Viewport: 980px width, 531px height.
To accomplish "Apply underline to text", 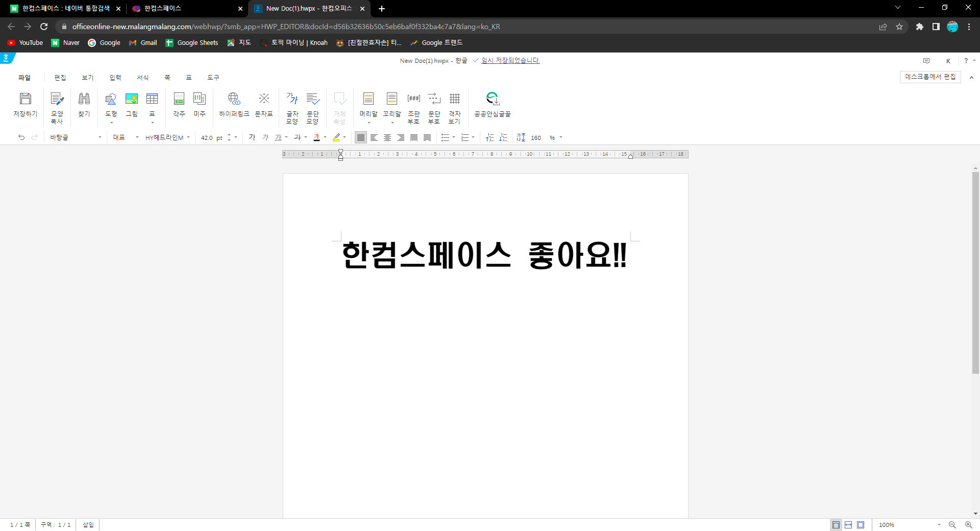I will tap(278, 137).
